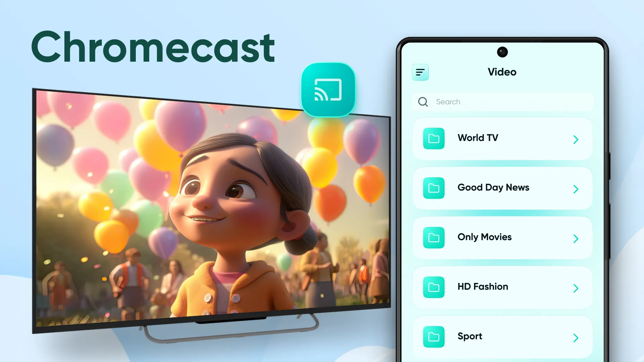
Task: Select the Video tab label
Action: (x=502, y=72)
